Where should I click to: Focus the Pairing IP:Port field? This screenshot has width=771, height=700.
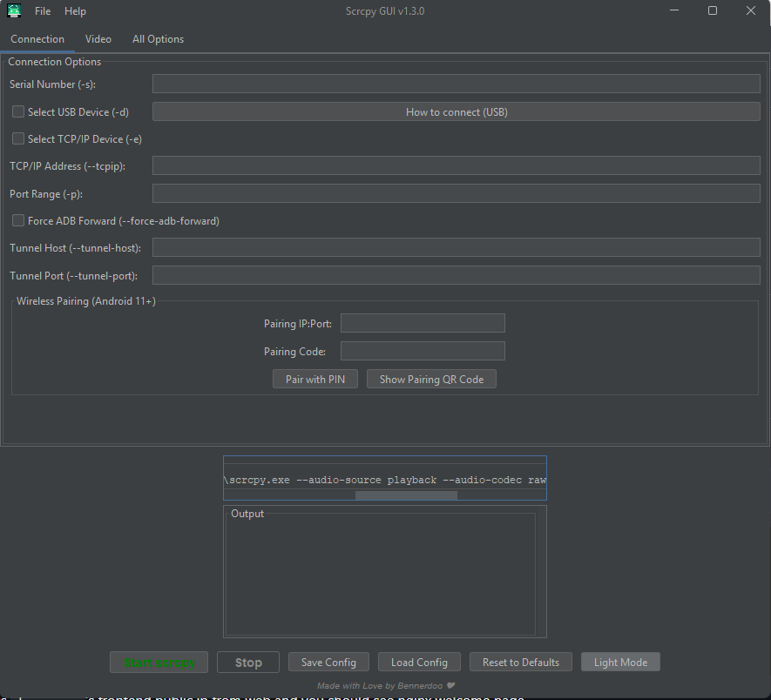click(x=423, y=323)
